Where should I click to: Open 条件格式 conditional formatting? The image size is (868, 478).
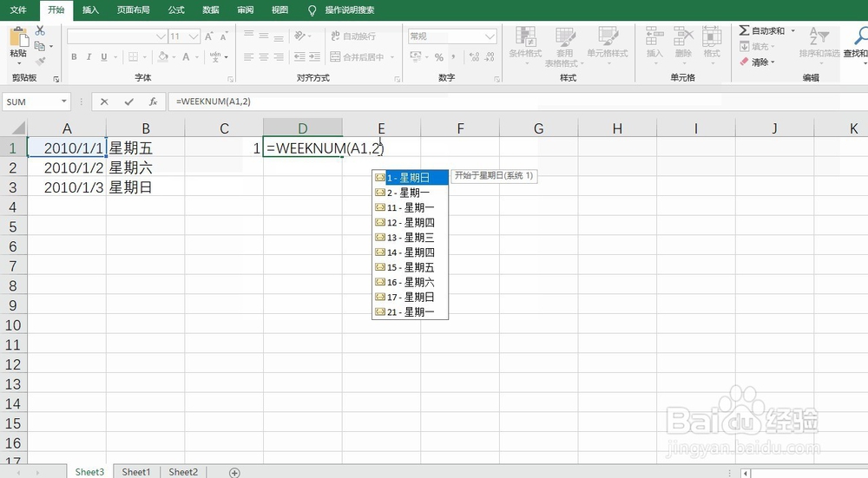[525, 46]
